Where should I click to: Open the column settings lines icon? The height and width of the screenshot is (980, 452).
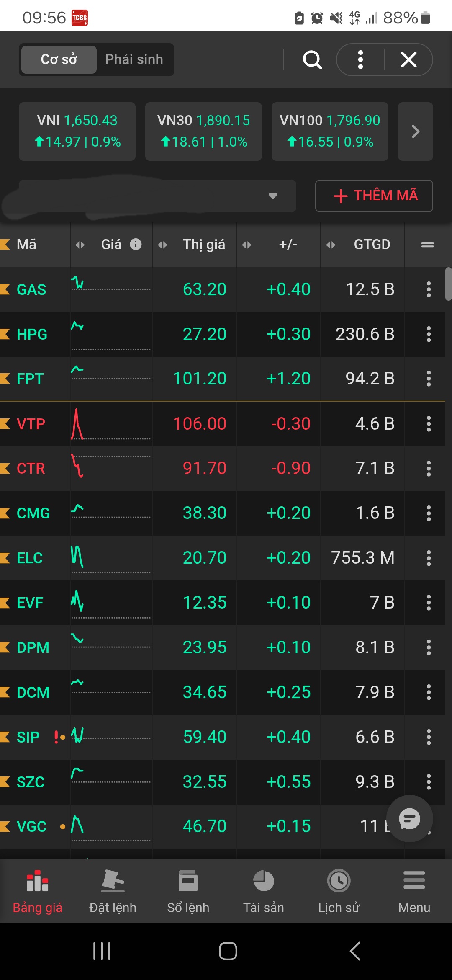[427, 245]
